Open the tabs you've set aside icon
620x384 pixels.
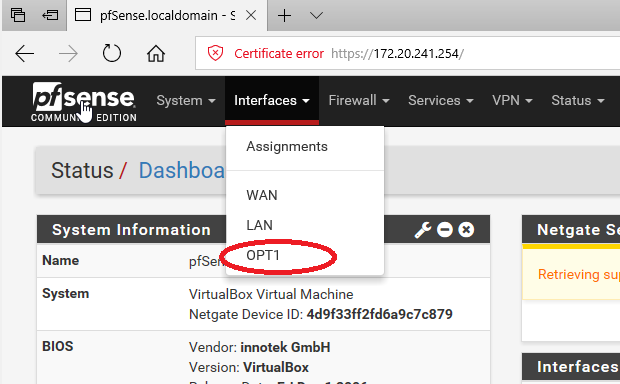click(x=18, y=15)
